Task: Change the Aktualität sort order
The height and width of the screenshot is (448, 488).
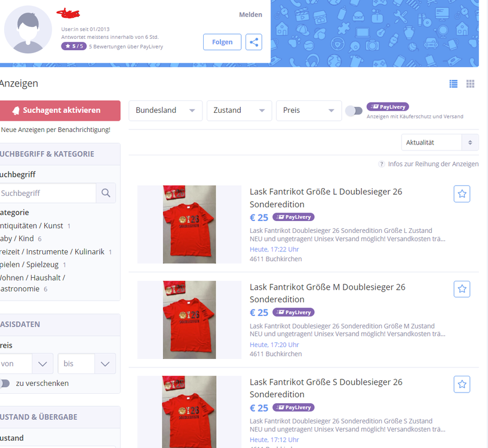Action: (440, 143)
